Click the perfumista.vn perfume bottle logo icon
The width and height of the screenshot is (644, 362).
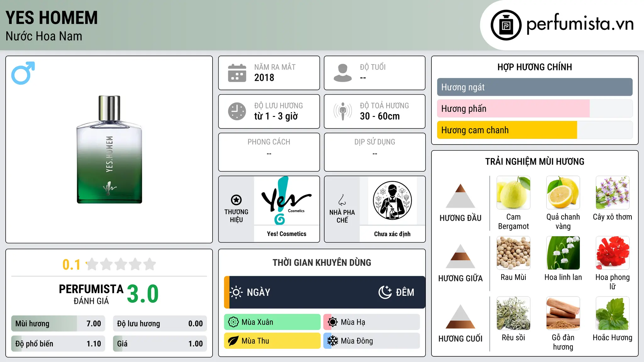[x=506, y=25]
